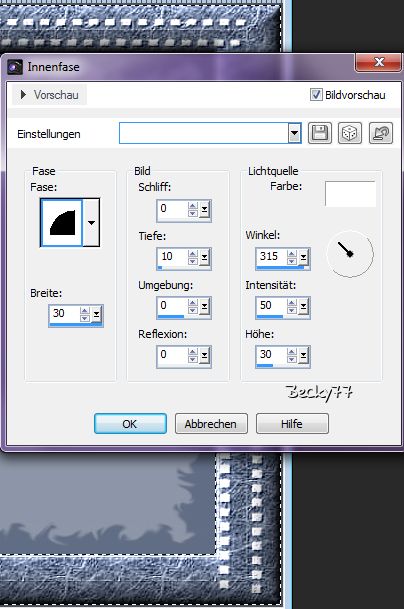
Task: Click the Abbrechen button
Action: tap(211, 423)
